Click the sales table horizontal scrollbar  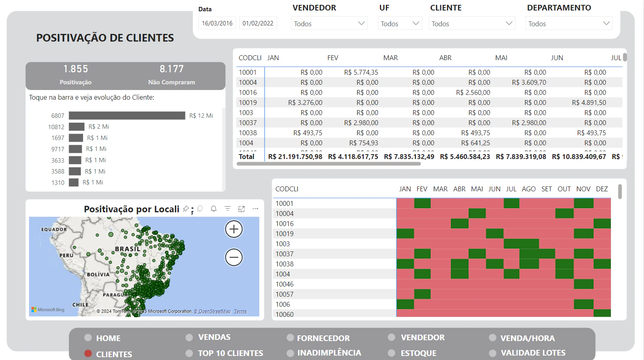point(329,164)
